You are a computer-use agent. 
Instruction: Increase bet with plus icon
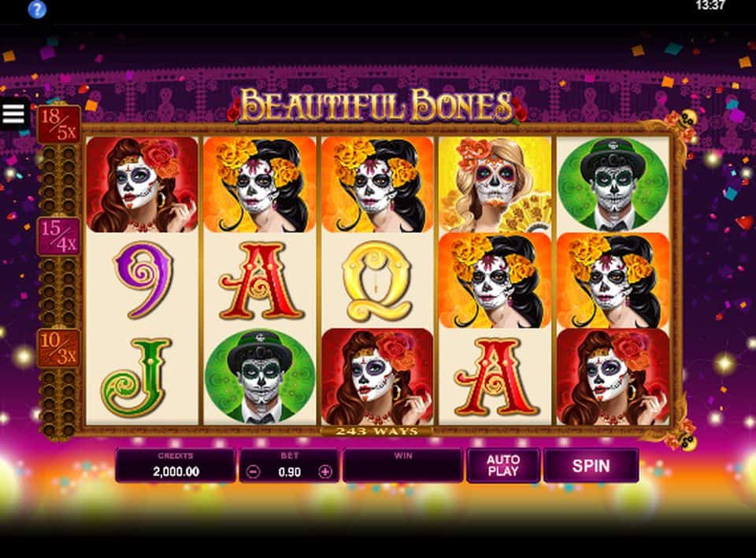(325, 471)
